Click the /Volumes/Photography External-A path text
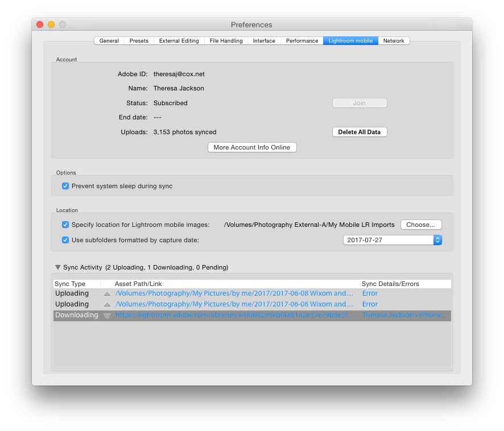 [x=309, y=225]
